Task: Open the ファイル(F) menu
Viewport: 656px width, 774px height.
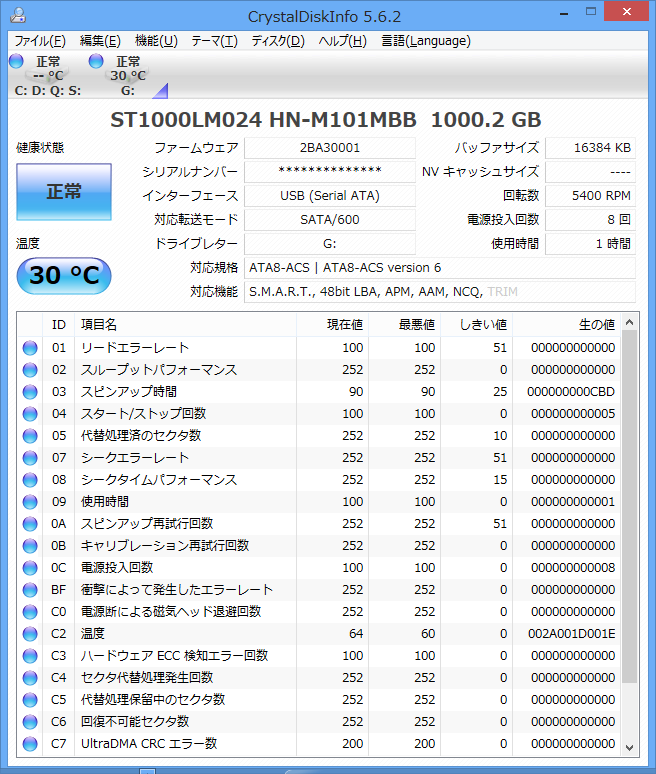Action: click(x=40, y=40)
